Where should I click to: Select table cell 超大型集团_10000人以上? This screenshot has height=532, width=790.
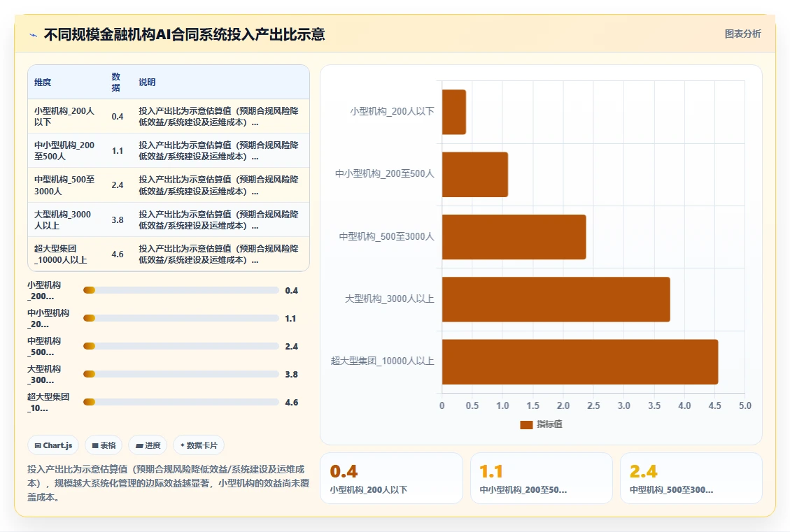(60, 254)
